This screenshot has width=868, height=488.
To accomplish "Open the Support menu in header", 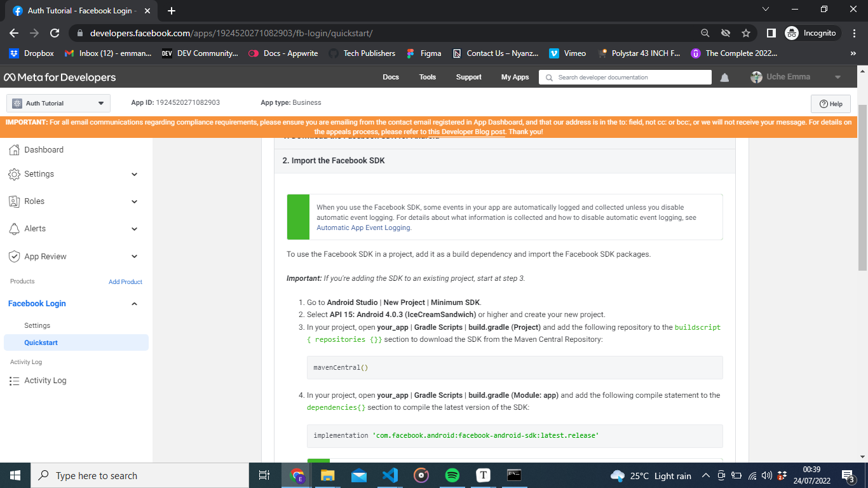I will point(469,78).
